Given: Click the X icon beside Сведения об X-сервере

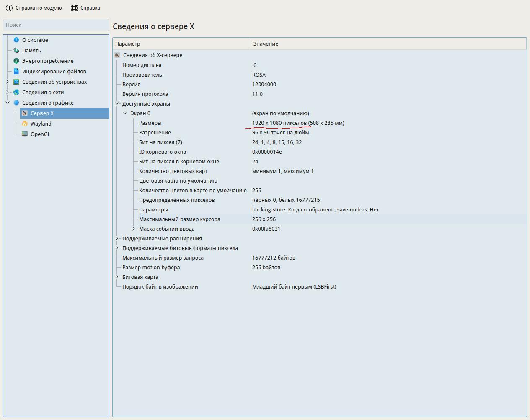Looking at the screenshot, I should tap(117, 55).
